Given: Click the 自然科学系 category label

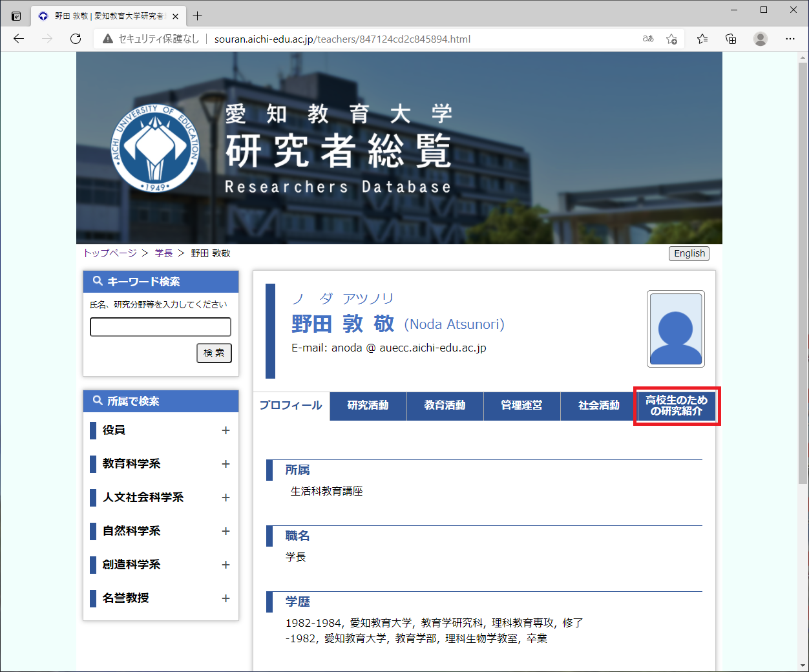Looking at the screenshot, I should [x=131, y=531].
